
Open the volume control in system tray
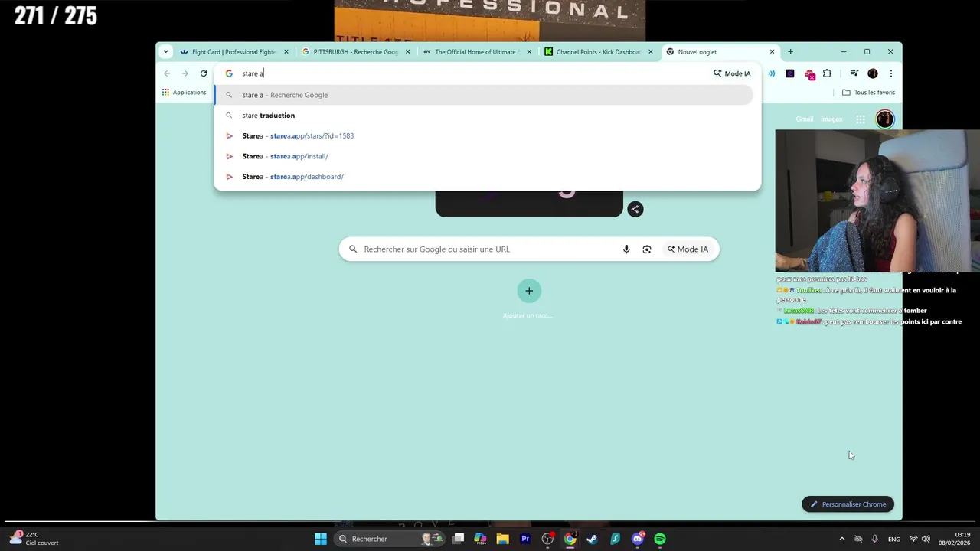(x=926, y=539)
